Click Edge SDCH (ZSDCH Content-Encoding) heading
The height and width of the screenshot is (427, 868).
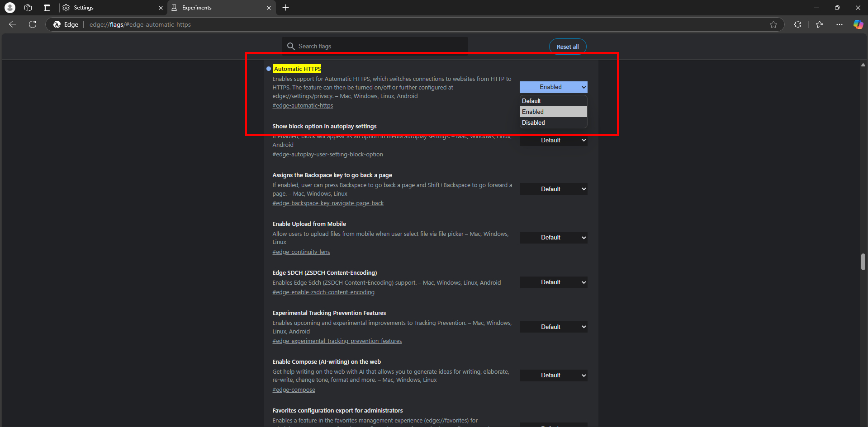[324, 272]
